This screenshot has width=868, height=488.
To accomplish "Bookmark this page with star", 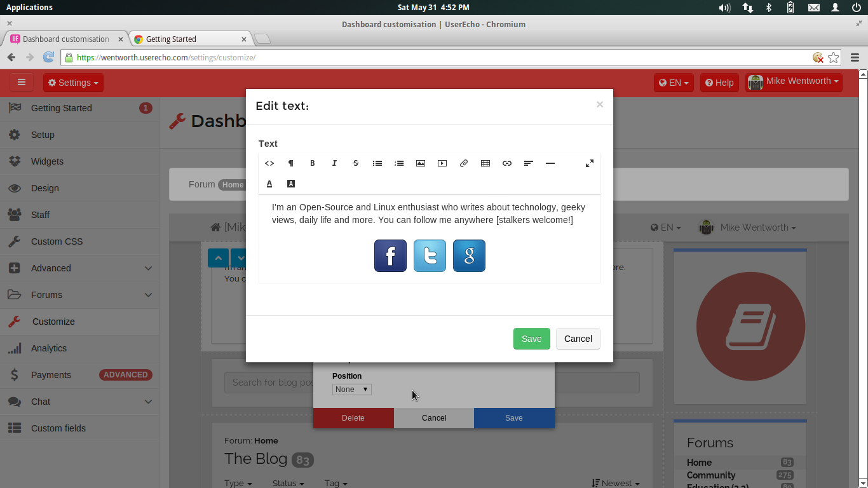I will point(834,57).
